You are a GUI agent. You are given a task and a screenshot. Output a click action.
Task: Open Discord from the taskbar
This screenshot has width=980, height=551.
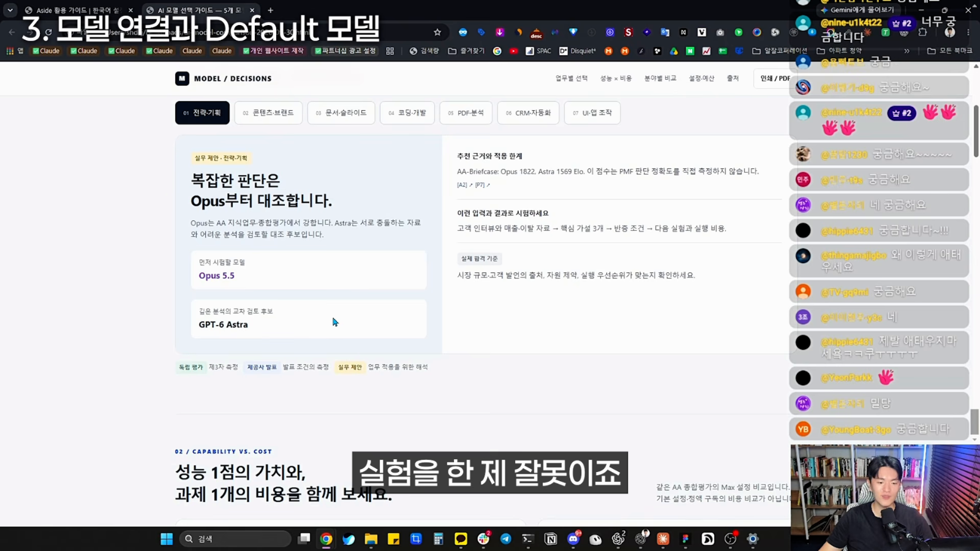[x=573, y=539]
